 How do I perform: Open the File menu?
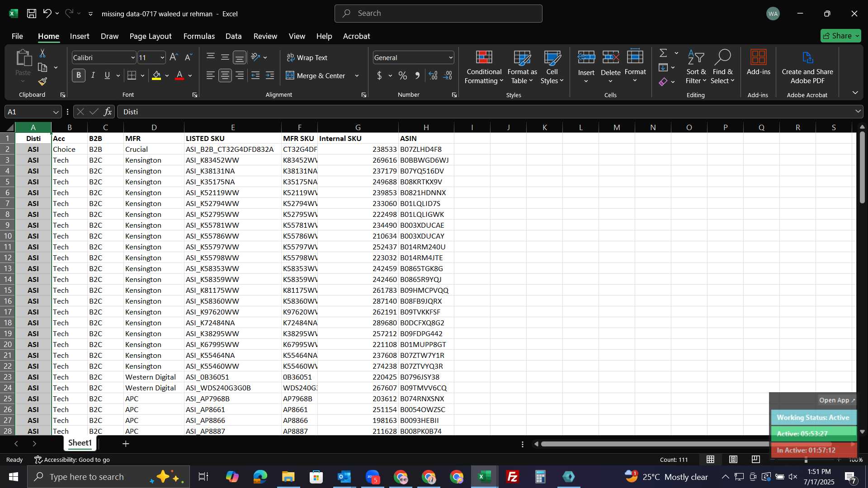[17, 36]
